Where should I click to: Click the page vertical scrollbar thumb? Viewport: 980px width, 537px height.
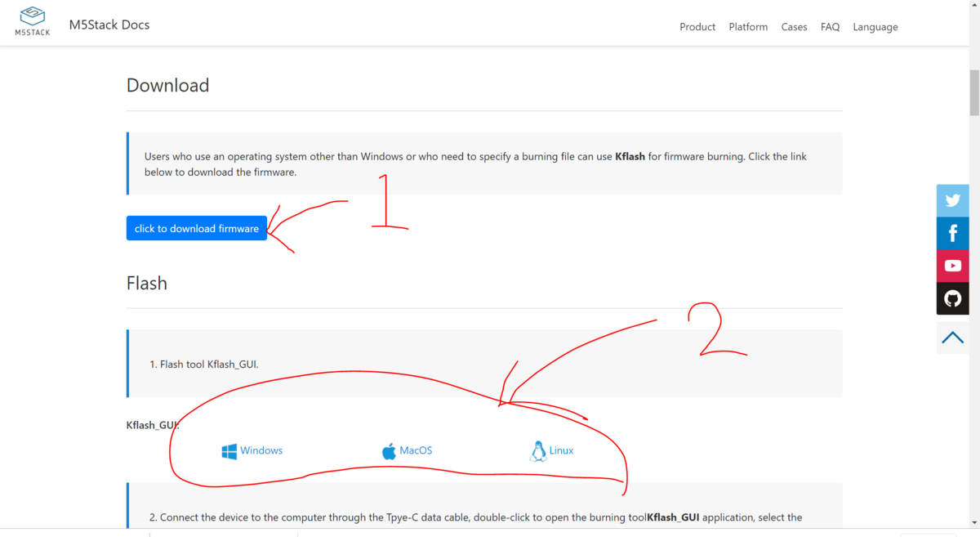pyautogui.click(x=974, y=93)
